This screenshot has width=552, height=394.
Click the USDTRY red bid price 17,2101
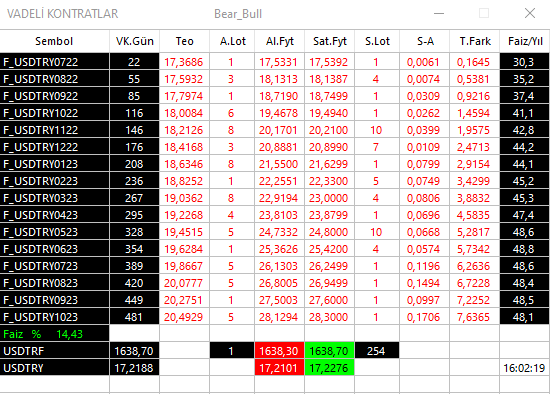pos(279,368)
